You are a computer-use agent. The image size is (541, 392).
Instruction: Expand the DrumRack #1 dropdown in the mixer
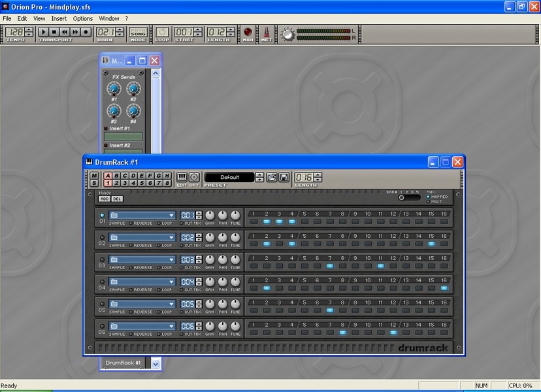point(156,363)
